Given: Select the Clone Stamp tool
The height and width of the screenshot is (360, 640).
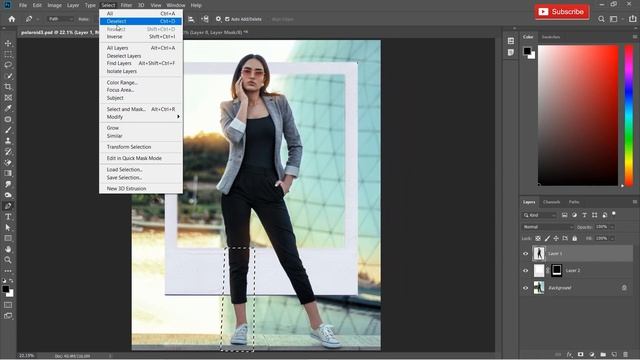Looking at the screenshot, I should tap(8, 141).
